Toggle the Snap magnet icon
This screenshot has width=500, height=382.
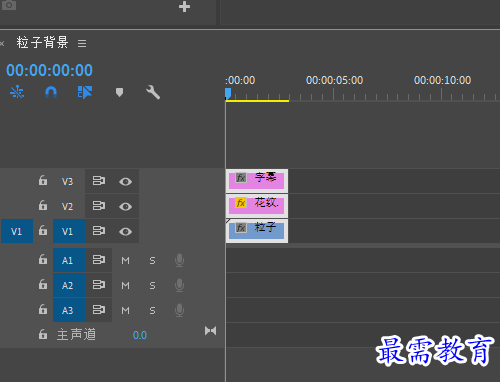[51, 92]
